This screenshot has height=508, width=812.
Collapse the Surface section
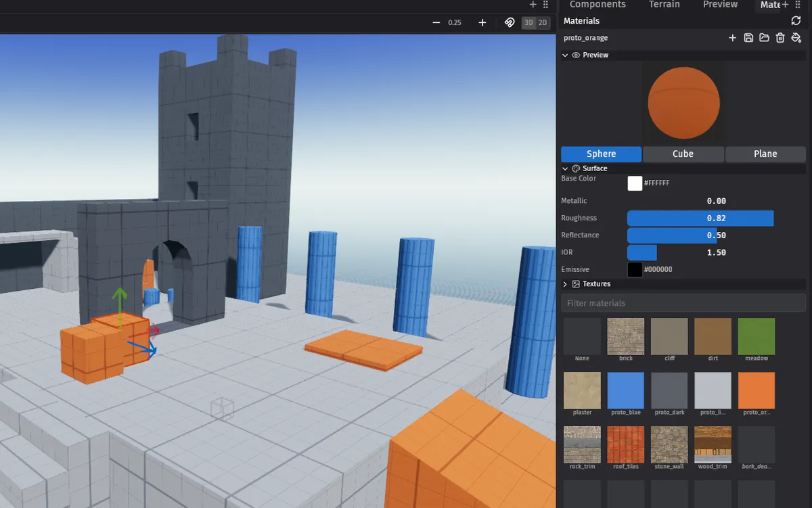tap(565, 168)
